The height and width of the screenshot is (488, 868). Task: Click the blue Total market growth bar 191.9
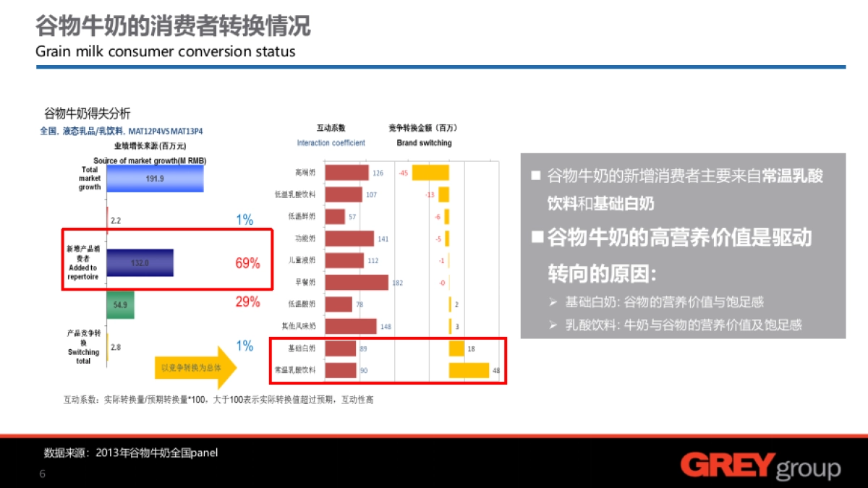pos(155,178)
